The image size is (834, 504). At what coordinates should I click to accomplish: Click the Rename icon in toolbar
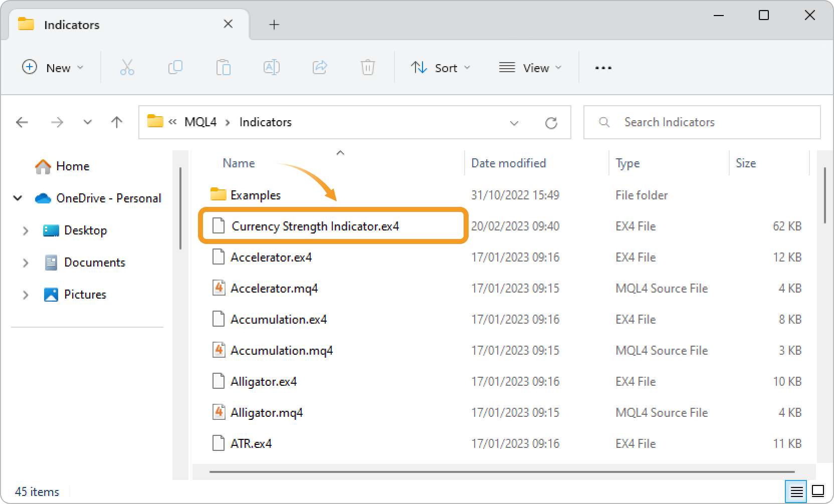[x=271, y=67]
